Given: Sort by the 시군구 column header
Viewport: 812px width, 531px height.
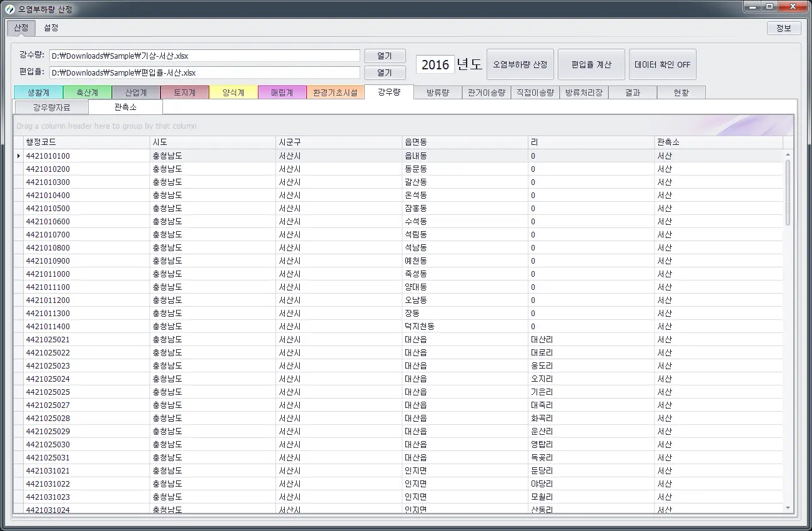Looking at the screenshot, I should coord(339,142).
